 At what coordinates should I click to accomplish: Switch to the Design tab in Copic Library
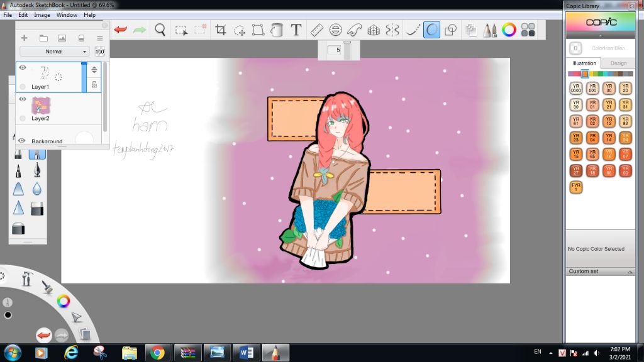618,63
